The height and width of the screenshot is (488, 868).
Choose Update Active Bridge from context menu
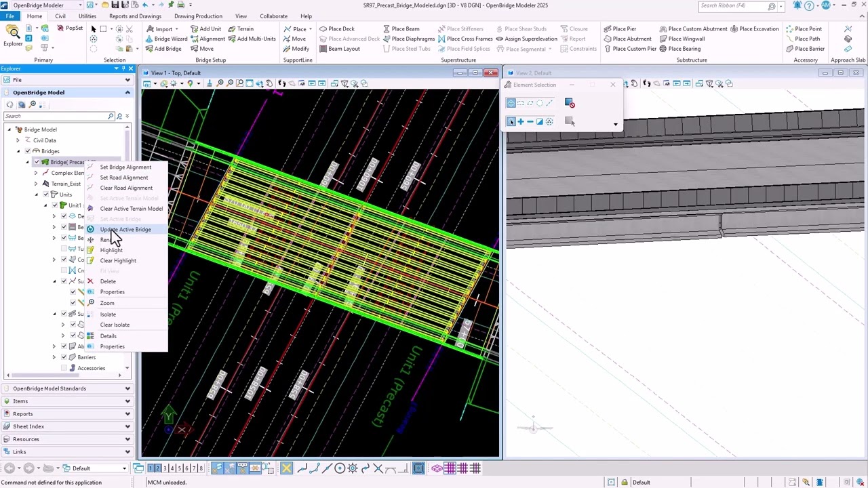[125, 229]
